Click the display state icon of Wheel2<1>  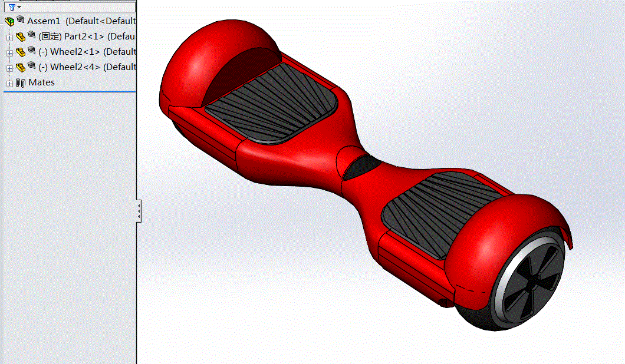coord(31,50)
